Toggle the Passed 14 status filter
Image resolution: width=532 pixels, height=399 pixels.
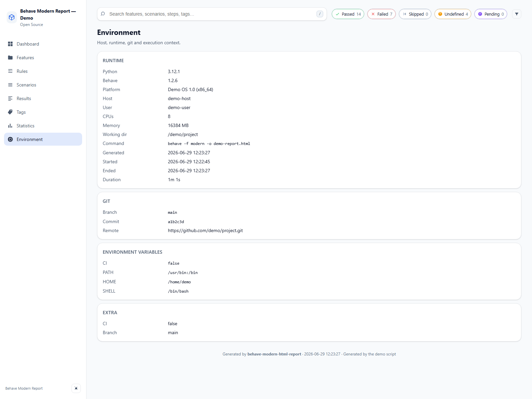coord(348,14)
